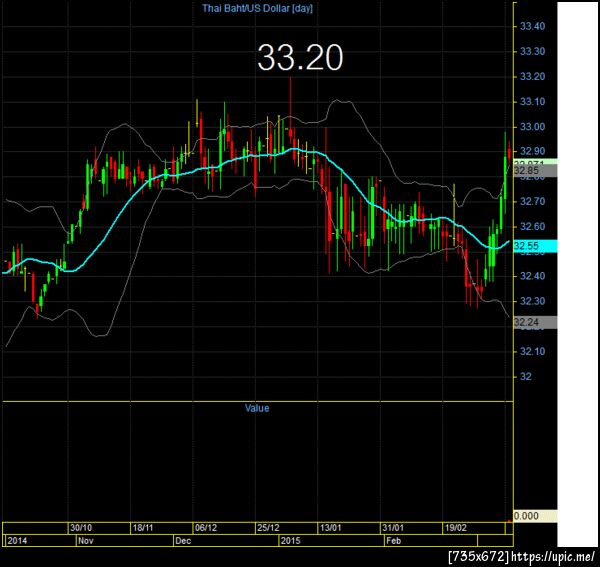Select the 32.10 price axis label

532,351
